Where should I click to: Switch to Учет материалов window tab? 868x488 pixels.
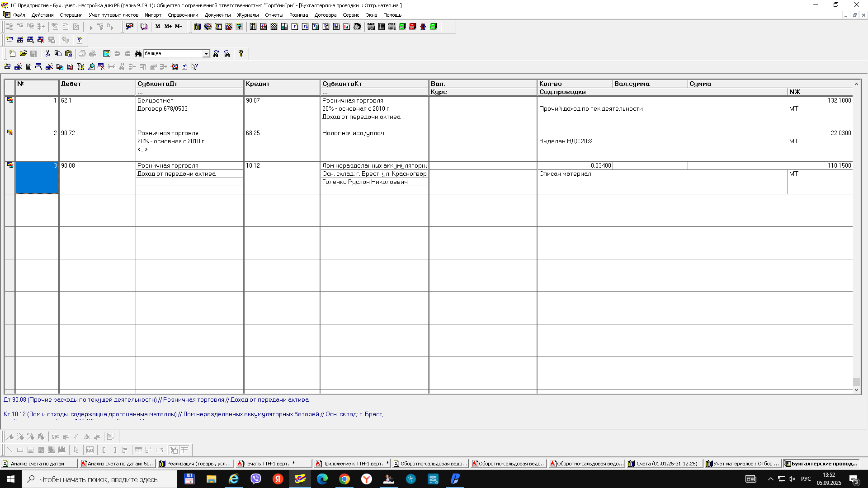[742, 464]
